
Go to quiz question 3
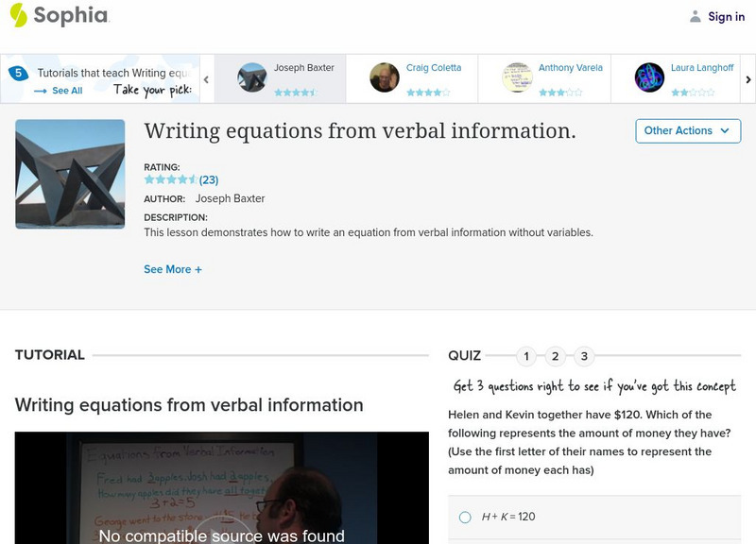point(584,357)
